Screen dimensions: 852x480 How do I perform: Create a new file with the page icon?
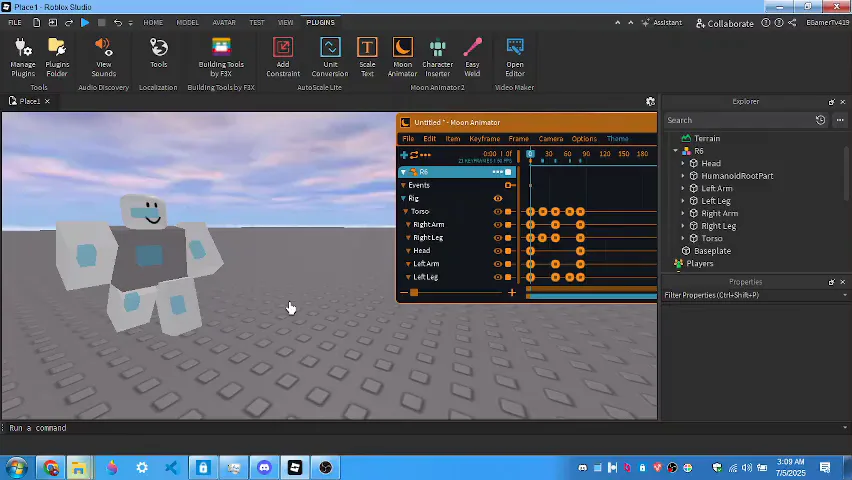[x=36, y=23]
